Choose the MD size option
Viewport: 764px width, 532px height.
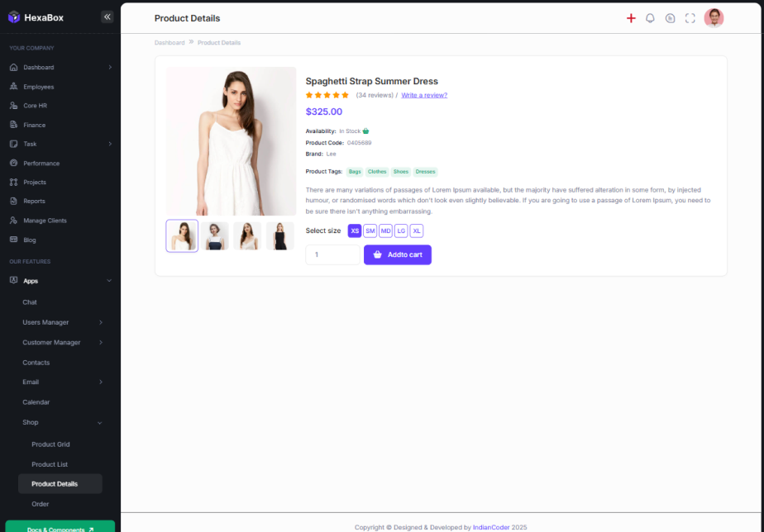[385, 231]
